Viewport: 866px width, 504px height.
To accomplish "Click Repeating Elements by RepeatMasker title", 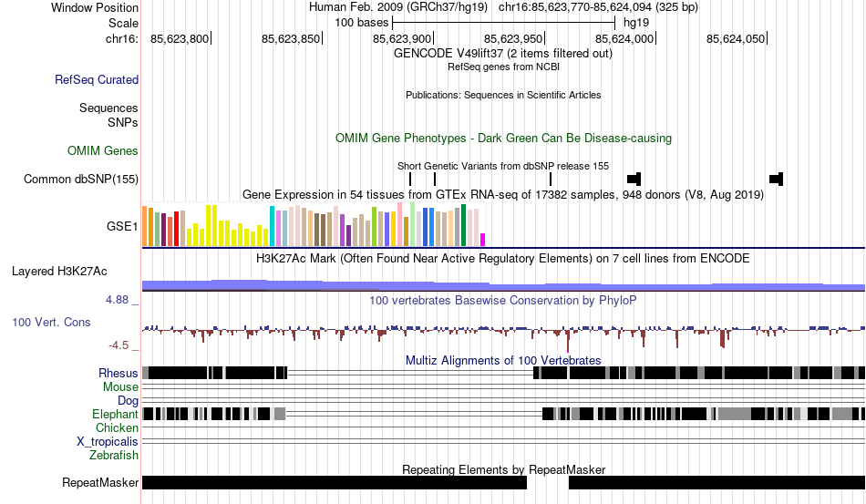I will pos(504,469).
